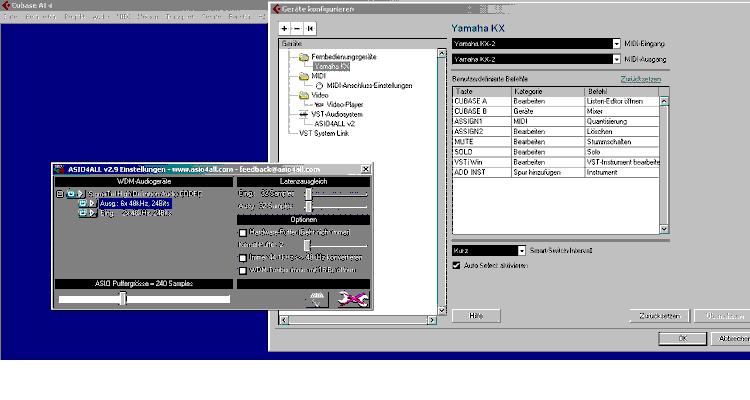Open ASIO4ALL advanced wrench settings button
Screen dimensions: 750x400
tap(353, 299)
